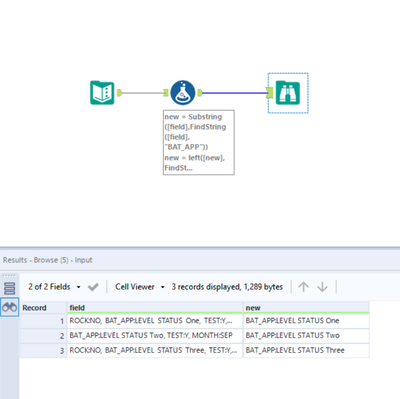Select the Formula tool flask node
This screenshot has width=400, height=399.
tap(183, 93)
